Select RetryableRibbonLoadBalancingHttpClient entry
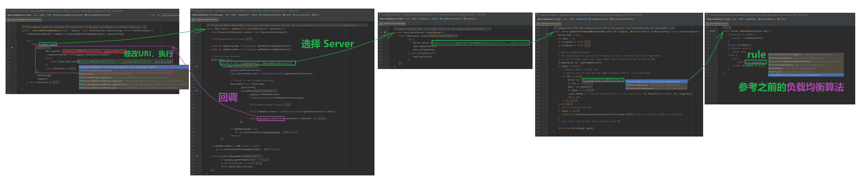This screenshot has width=868, height=182. [x=133, y=84]
